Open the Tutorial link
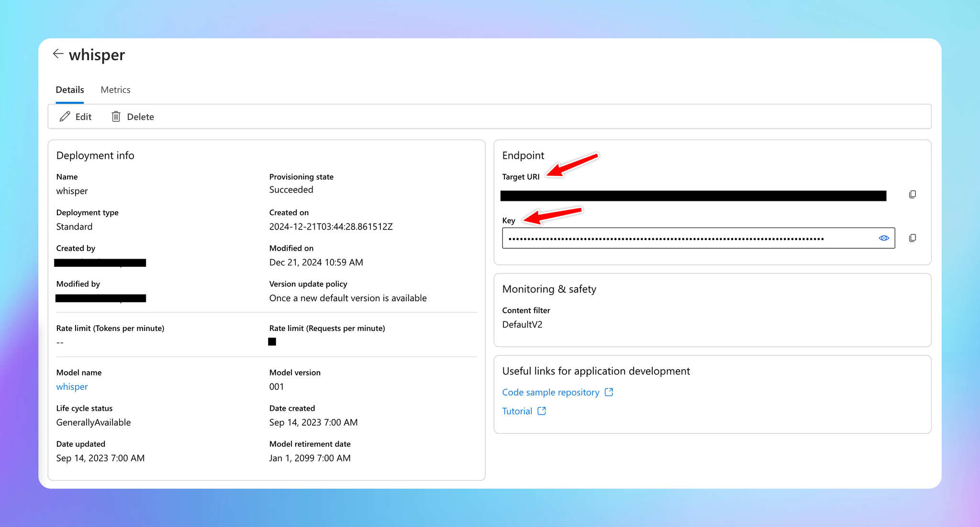 (517, 411)
